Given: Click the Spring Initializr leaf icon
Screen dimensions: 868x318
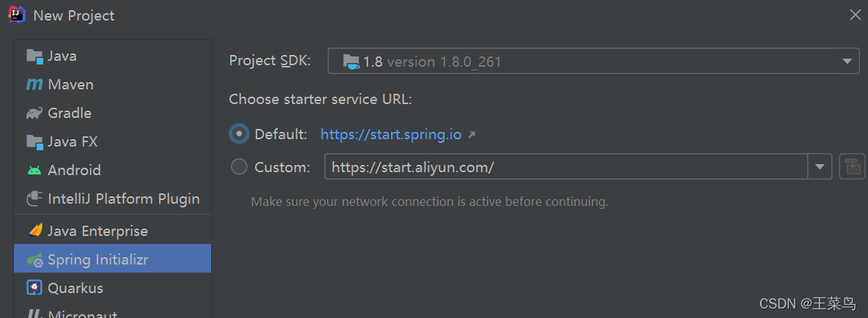Looking at the screenshot, I should click(34, 259).
